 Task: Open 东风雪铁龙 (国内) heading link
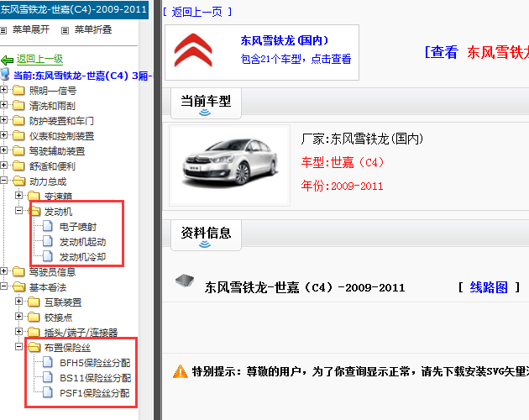click(285, 40)
